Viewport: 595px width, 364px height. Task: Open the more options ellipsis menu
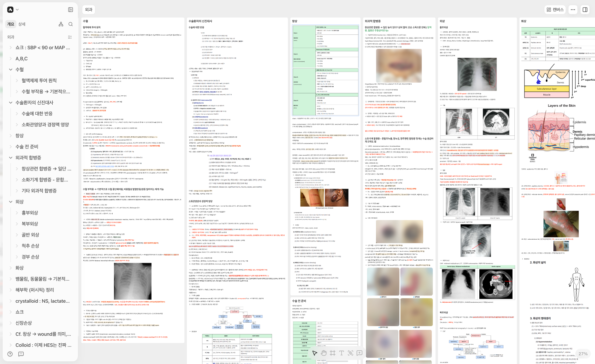573,10
